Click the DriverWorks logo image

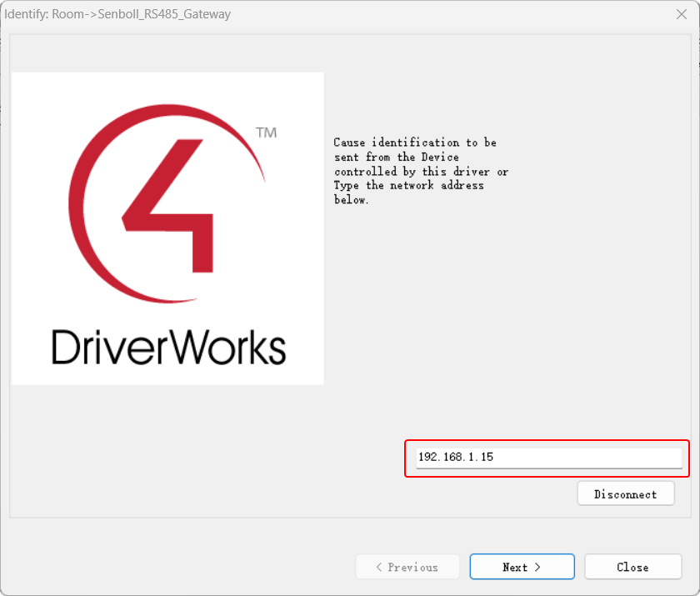167,228
